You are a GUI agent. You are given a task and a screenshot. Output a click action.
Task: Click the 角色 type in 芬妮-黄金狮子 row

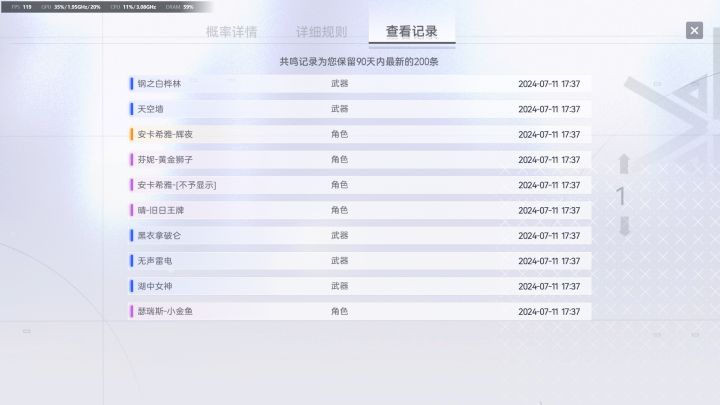pyautogui.click(x=339, y=159)
